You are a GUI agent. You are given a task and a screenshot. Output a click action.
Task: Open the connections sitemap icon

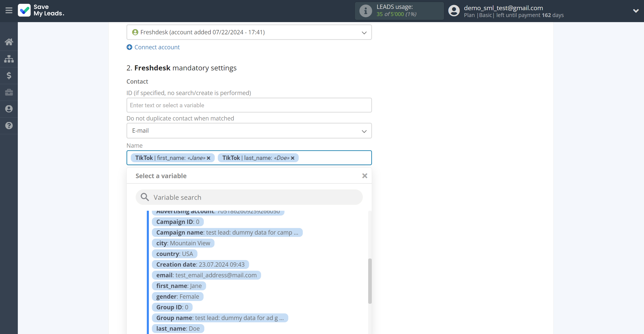[9, 59]
